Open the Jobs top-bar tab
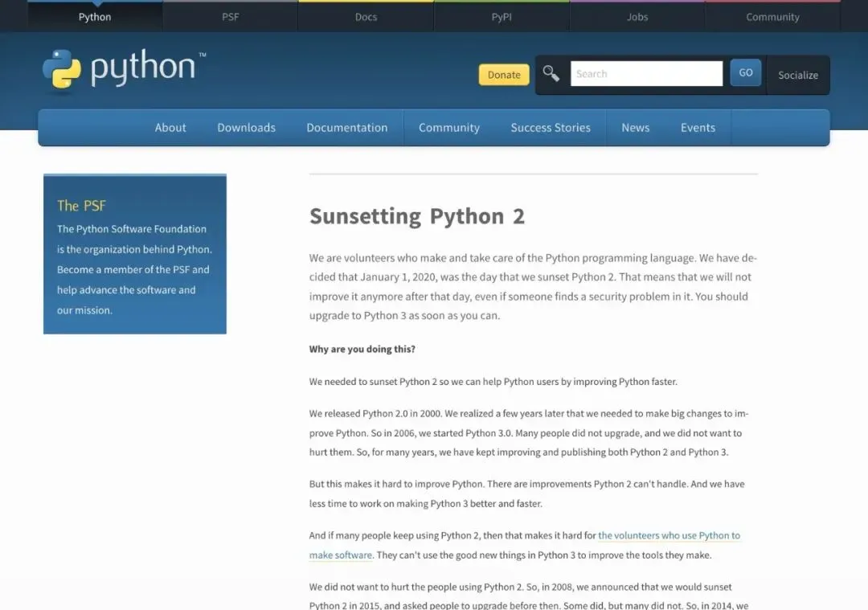The width and height of the screenshot is (868, 610). click(x=637, y=17)
